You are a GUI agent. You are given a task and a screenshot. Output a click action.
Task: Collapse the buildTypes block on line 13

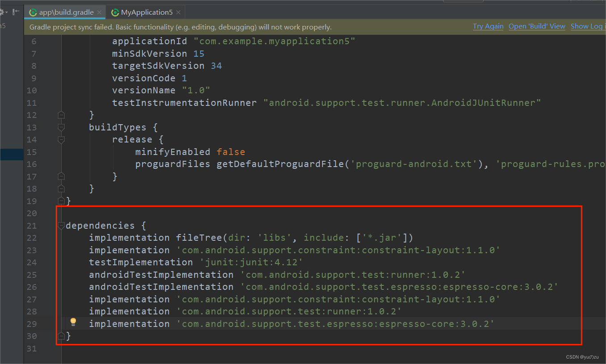tap(61, 127)
